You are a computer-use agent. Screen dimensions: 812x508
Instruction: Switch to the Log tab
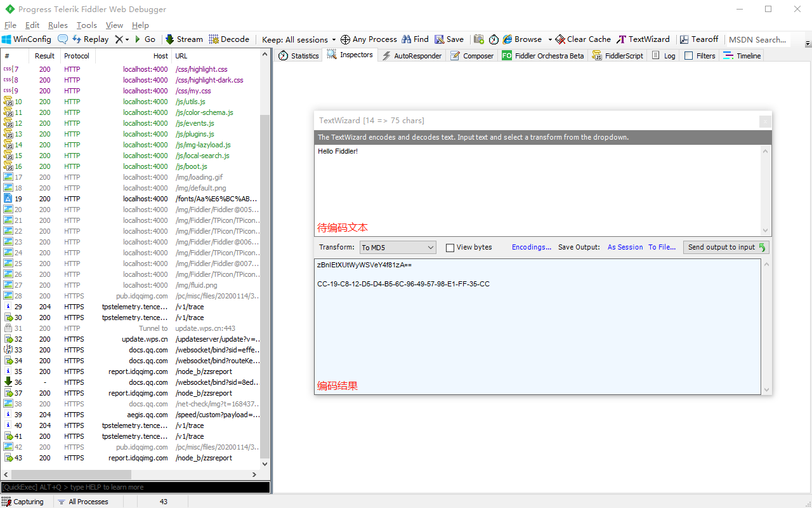pos(664,56)
